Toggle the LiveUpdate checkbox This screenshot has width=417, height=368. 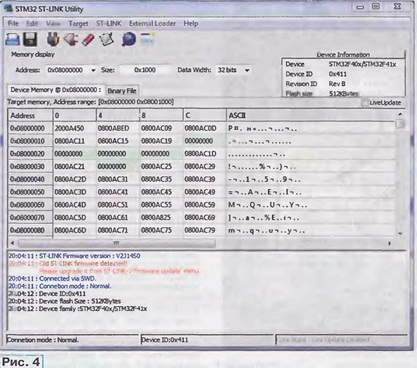point(365,103)
